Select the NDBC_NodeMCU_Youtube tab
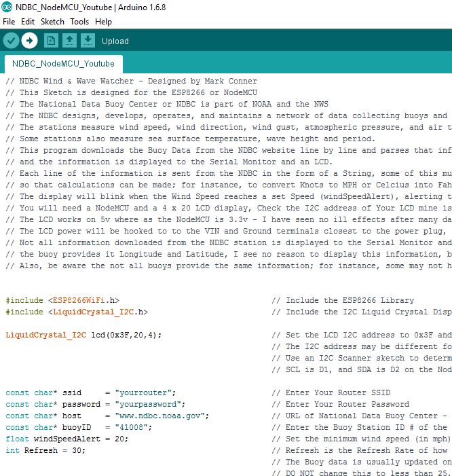This screenshot has width=452, height=476. pyautogui.click(x=63, y=64)
